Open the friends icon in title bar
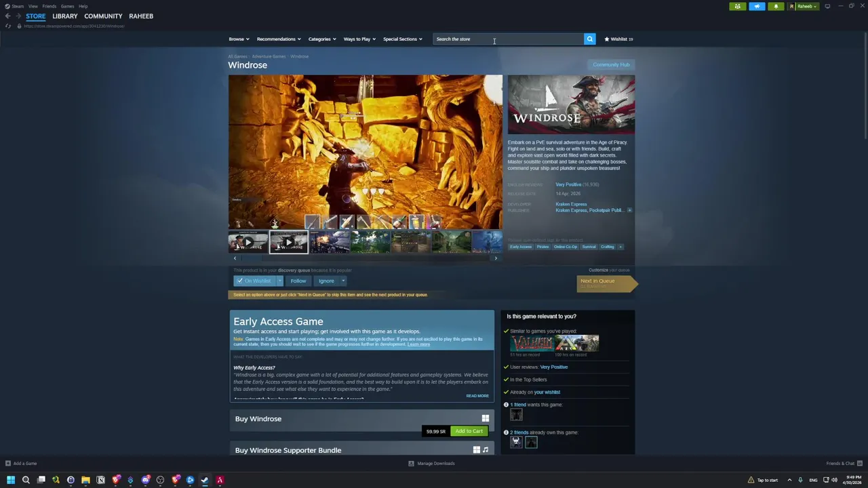The height and width of the screenshot is (488, 868). [x=737, y=6]
